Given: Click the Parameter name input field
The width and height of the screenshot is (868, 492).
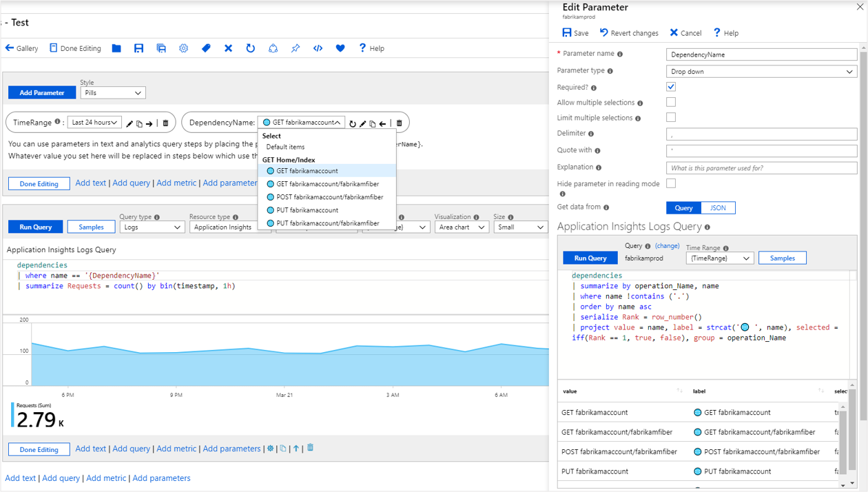Looking at the screenshot, I should tap(761, 54).
